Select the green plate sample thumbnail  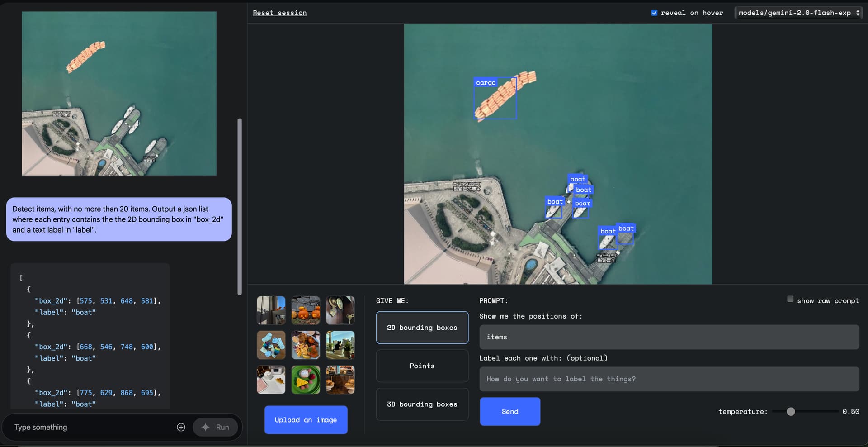point(306,380)
